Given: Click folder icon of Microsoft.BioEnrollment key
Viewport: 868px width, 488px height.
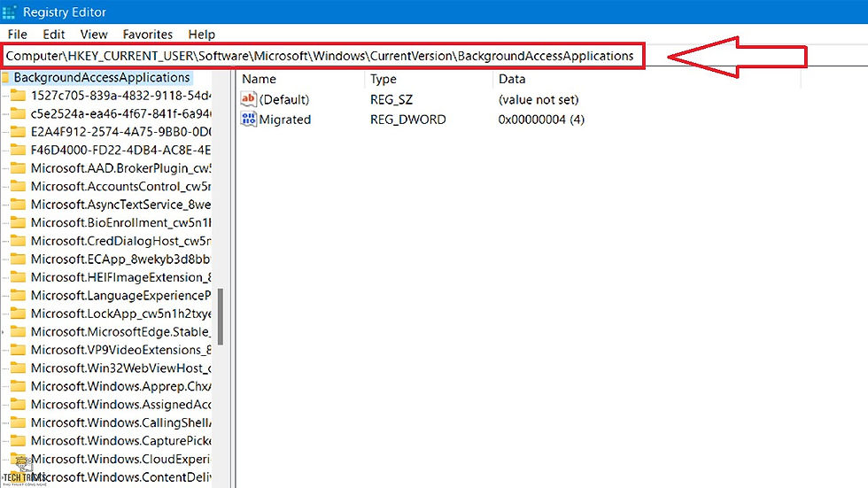Looking at the screenshot, I should click(19, 223).
